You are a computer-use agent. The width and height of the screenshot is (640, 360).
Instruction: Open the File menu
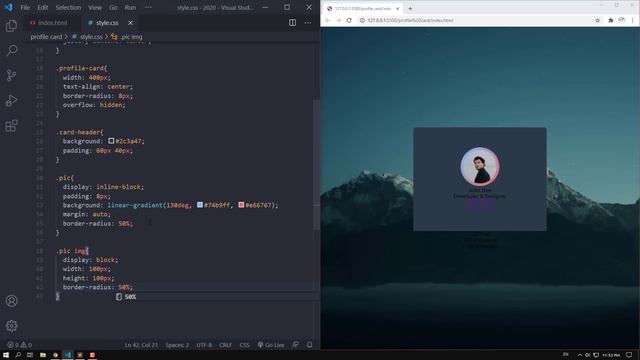click(25, 7)
